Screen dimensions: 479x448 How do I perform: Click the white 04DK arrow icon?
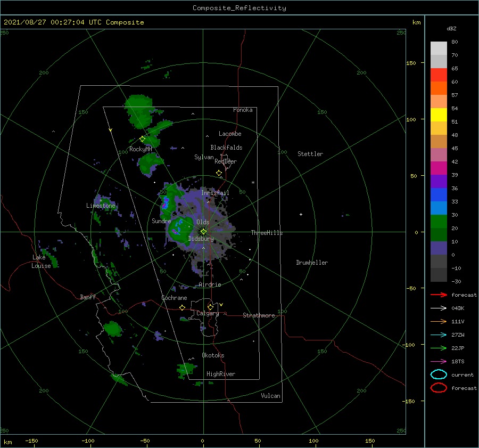[439, 308]
